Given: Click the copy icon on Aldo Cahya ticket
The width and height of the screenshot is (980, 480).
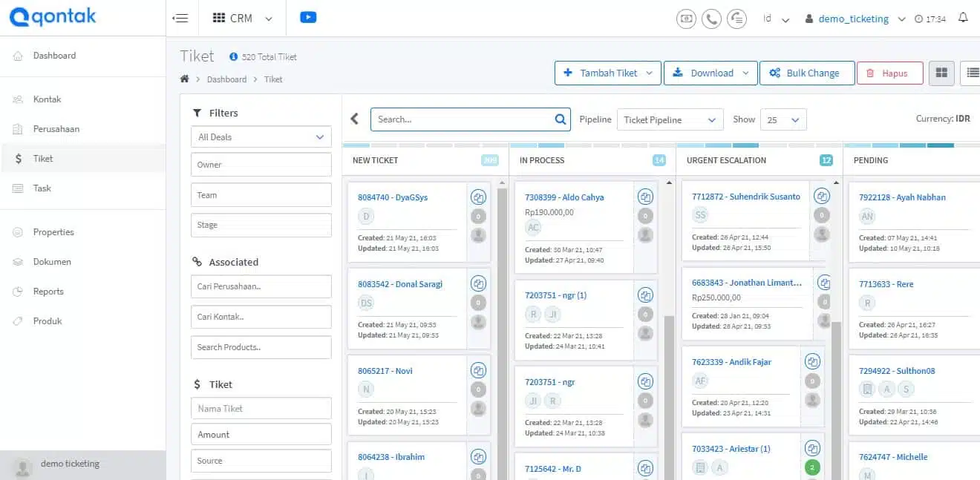Looking at the screenshot, I should (646, 197).
